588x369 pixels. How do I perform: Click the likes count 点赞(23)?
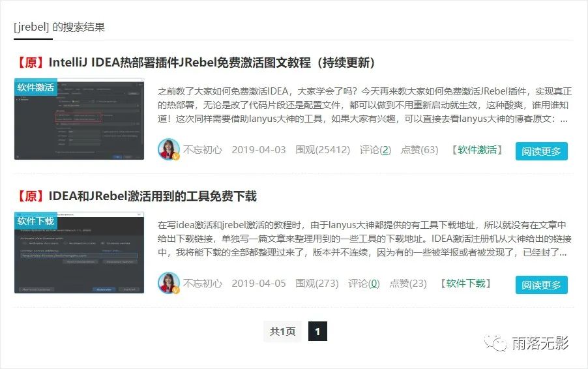(x=408, y=283)
